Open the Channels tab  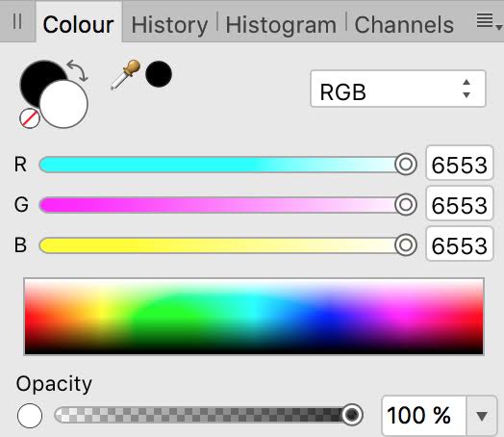tap(404, 25)
